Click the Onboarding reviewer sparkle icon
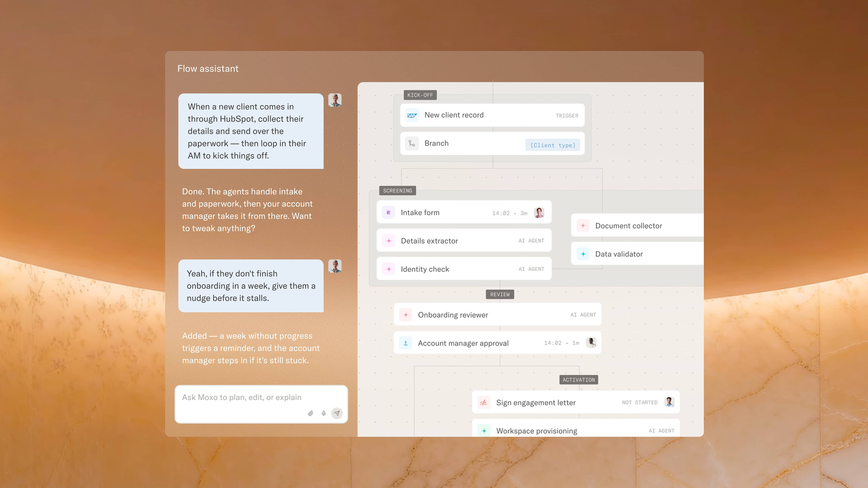Viewport: 868px width, 488px height. tap(406, 315)
